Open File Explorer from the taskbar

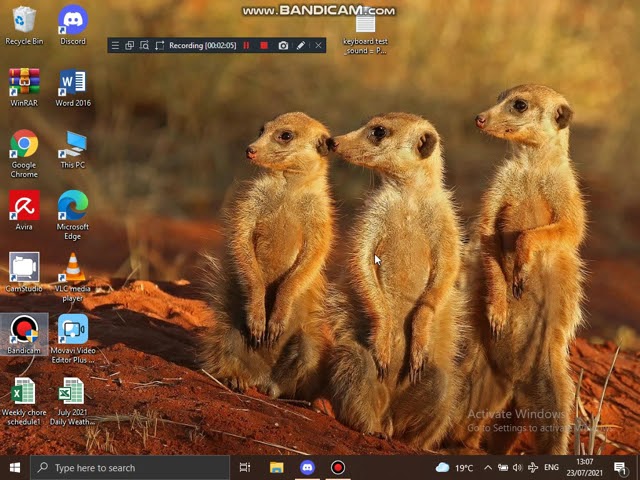[x=276, y=468]
